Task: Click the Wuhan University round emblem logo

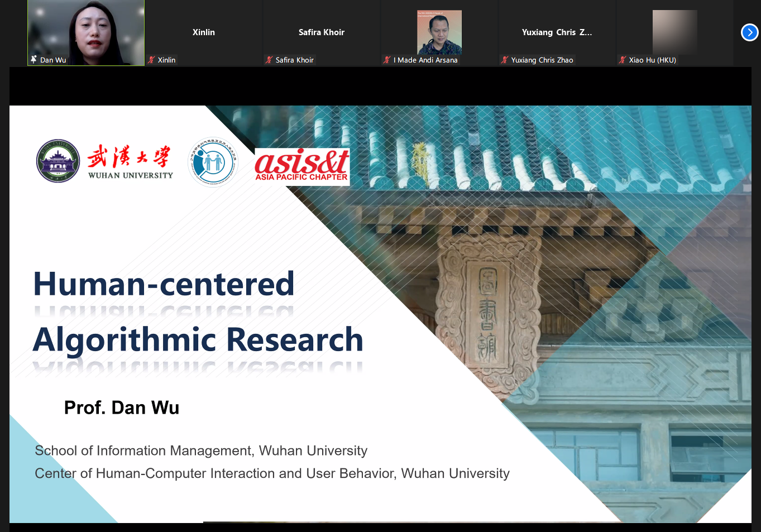Action: 58,161
